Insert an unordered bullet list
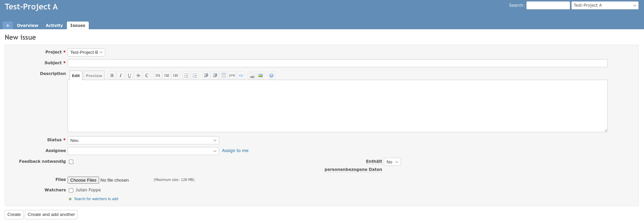Screen dimensions: 644x223 pos(186,75)
